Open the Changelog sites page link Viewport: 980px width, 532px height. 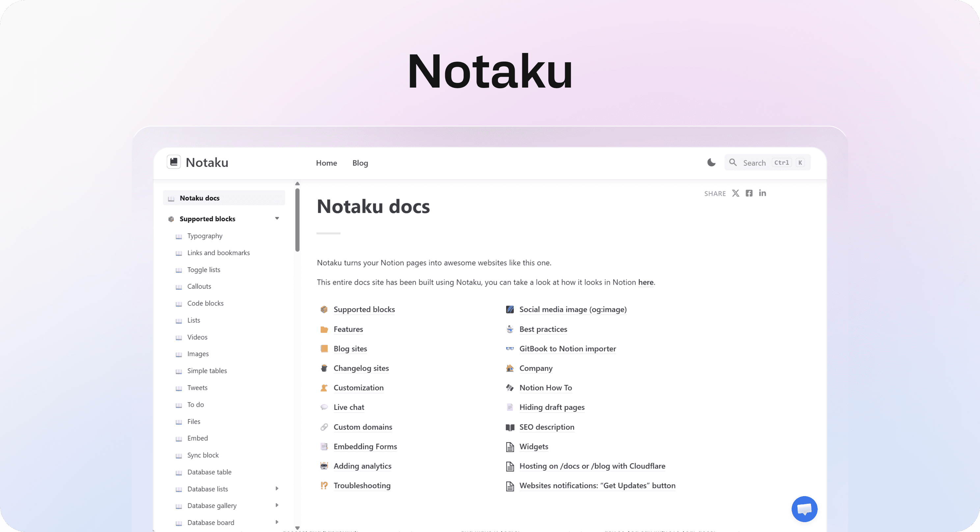tap(361, 368)
